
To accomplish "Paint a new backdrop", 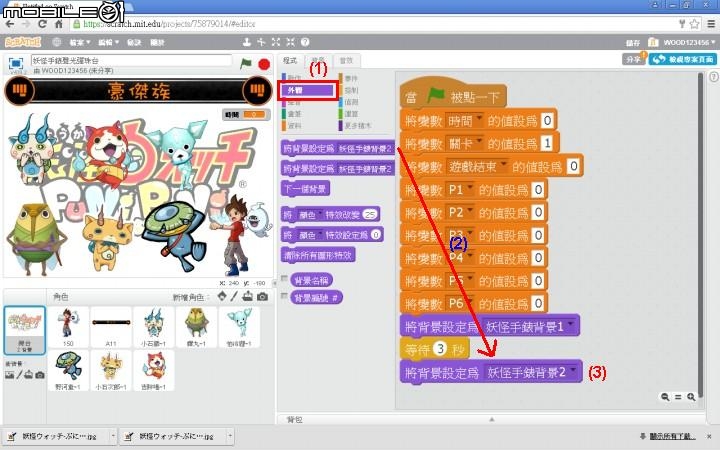I will (19, 375).
